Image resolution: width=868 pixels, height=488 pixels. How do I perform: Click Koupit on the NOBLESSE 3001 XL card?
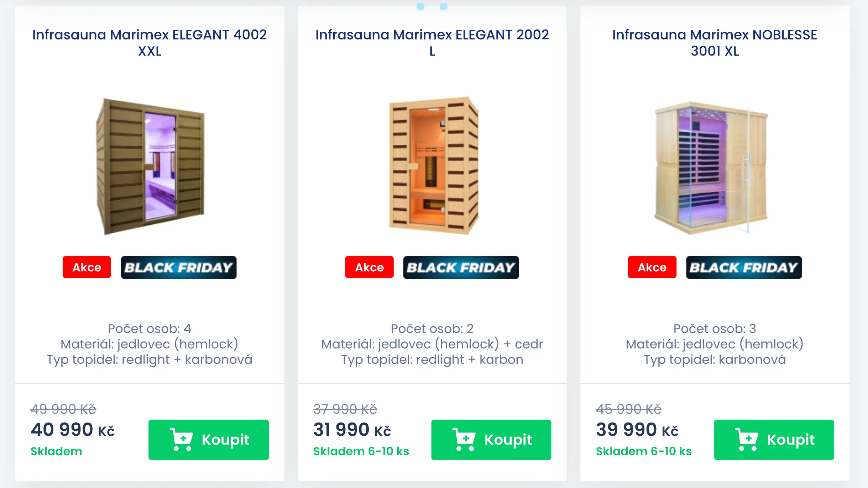774,440
